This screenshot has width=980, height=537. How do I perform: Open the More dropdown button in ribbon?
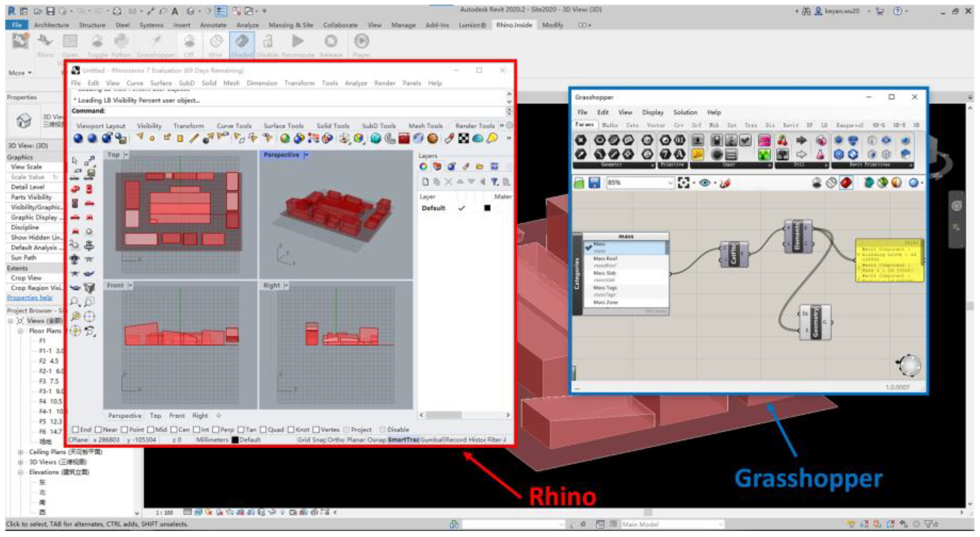20,73
